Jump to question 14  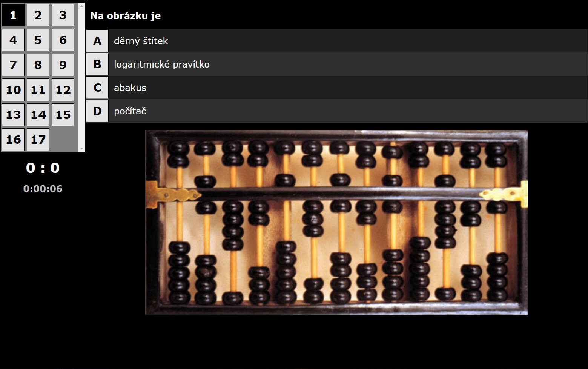(38, 115)
